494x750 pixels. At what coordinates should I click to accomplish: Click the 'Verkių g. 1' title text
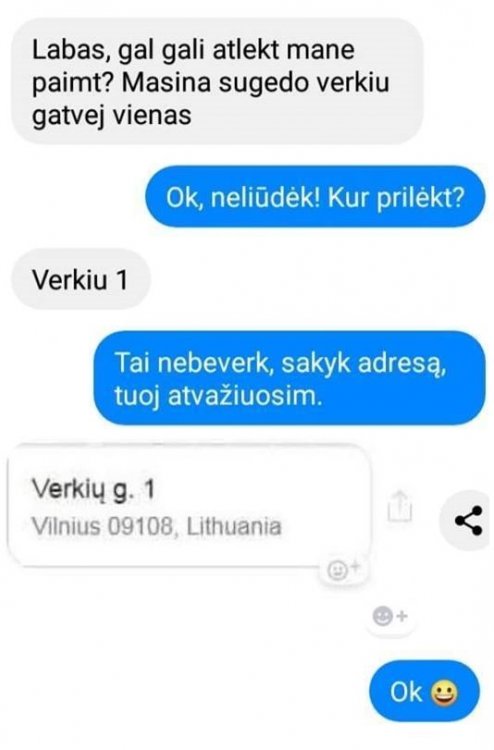pyautogui.click(x=93, y=490)
